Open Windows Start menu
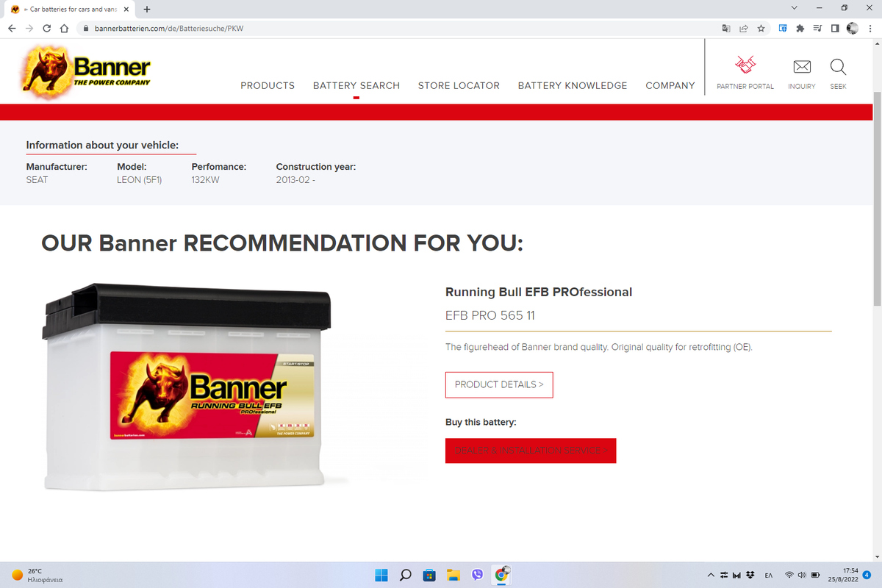The height and width of the screenshot is (588, 882). pyautogui.click(x=381, y=575)
